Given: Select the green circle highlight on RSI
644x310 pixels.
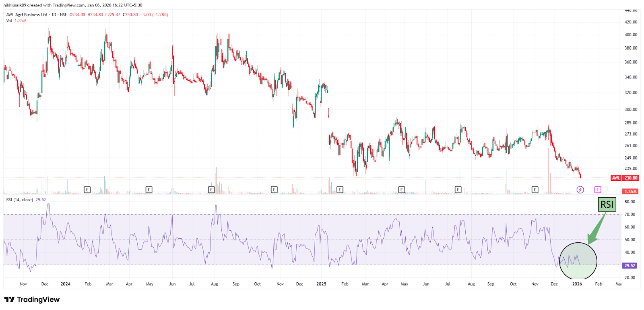Looking at the screenshot, I should (578, 261).
